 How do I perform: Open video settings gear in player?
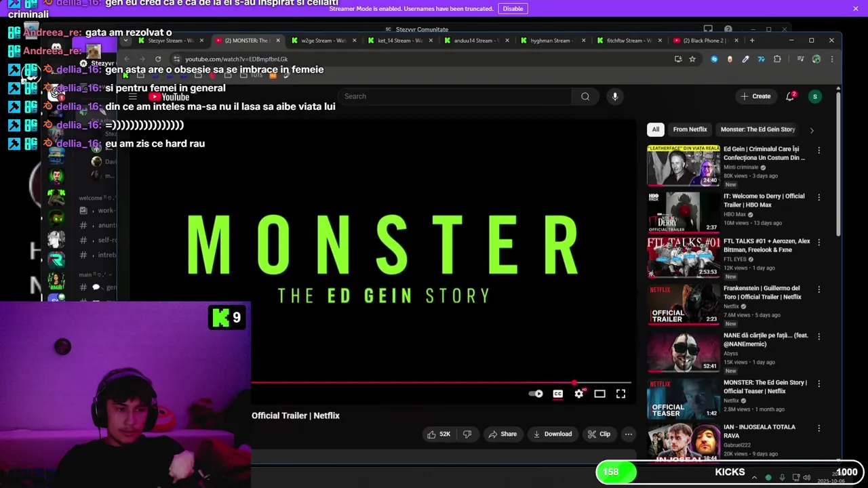tap(578, 394)
